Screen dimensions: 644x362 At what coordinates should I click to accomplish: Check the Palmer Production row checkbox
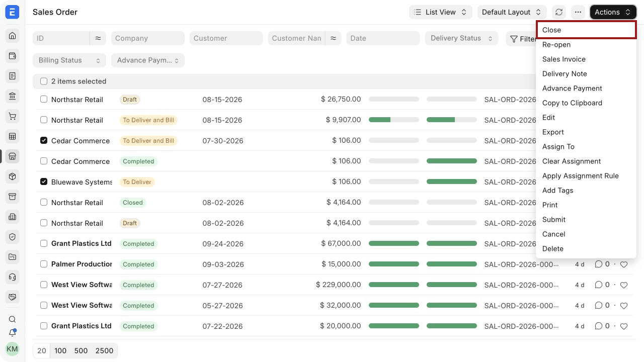pyautogui.click(x=44, y=264)
